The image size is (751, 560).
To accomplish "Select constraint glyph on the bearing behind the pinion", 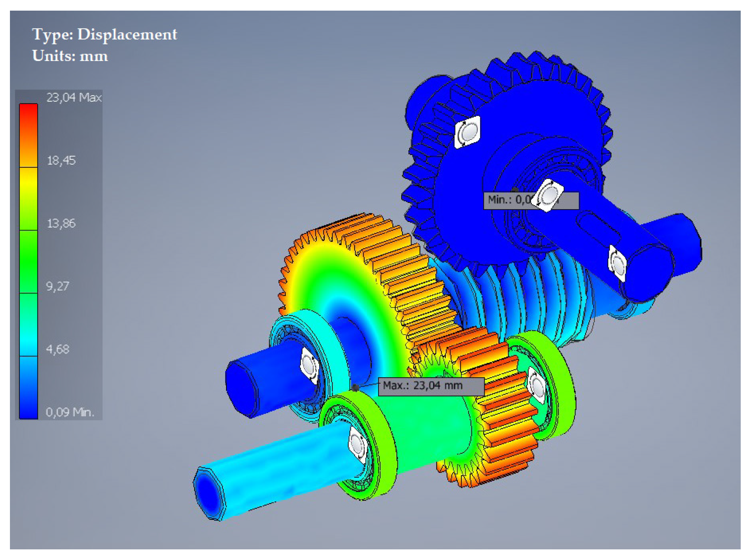I will pos(536,385).
